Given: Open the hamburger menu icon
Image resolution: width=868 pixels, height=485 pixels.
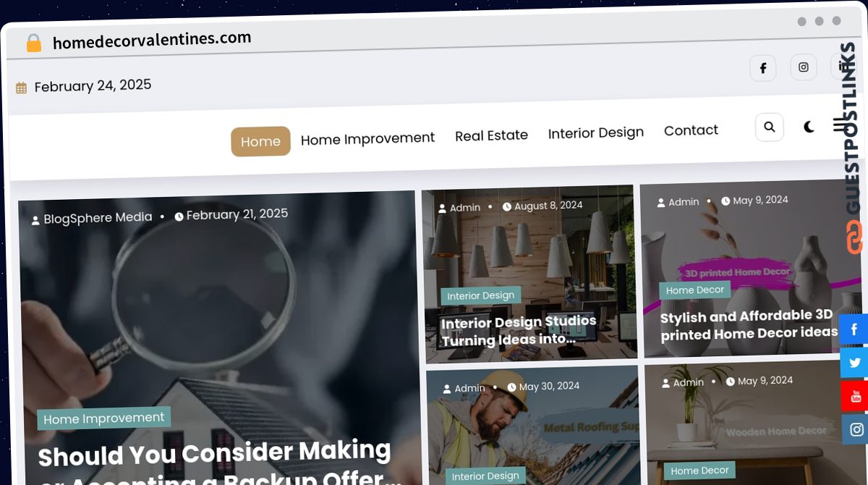Looking at the screenshot, I should [839, 125].
